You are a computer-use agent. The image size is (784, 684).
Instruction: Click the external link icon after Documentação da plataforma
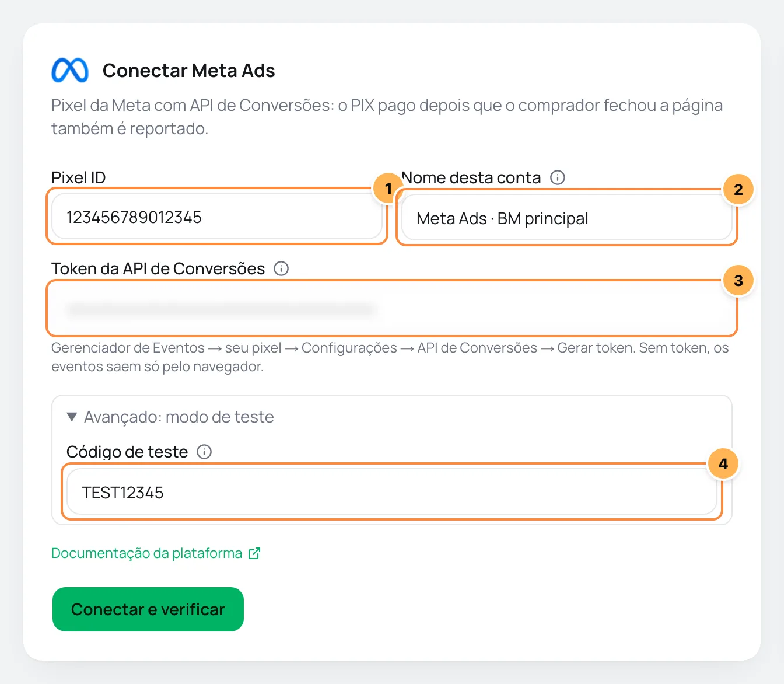pos(254,553)
